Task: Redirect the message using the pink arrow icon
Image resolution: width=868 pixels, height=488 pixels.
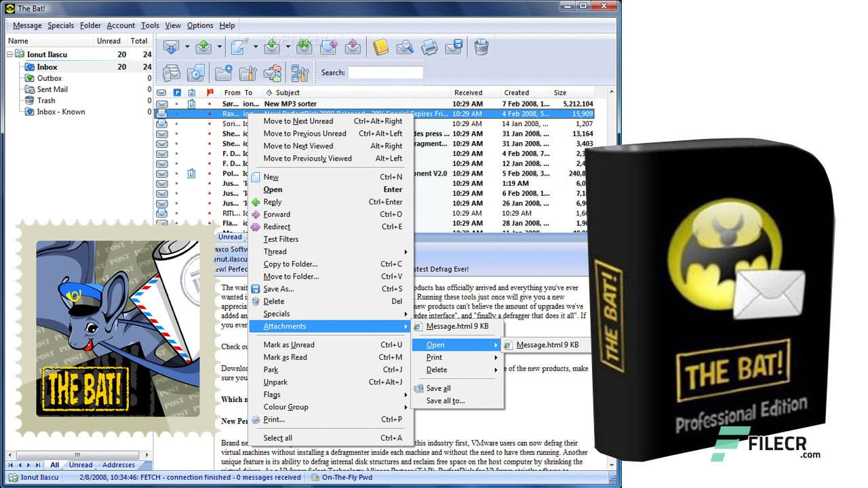Action: [x=353, y=46]
